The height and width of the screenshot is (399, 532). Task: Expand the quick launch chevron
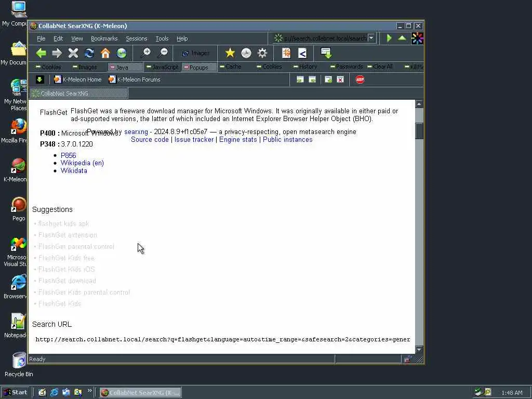[89, 391]
